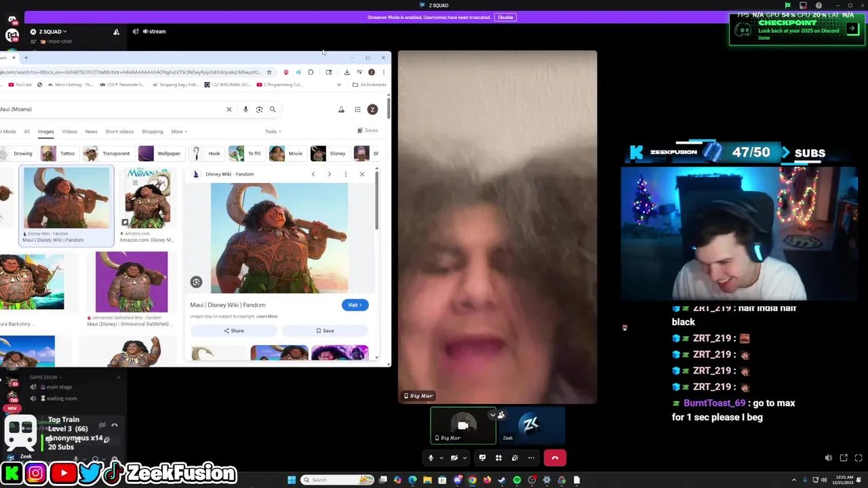
Task: Open camera options arrow in call bar
Action: [x=465, y=458]
